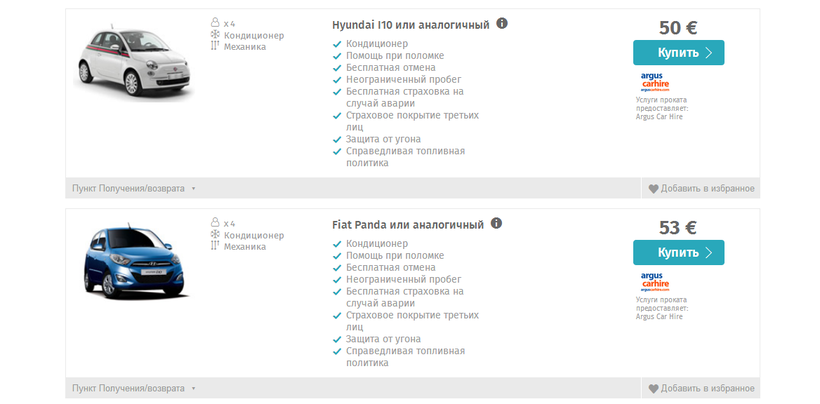The image size is (820, 404).
Task: Open the Hyundai I10 или аналогичный title
Action: 410,24
